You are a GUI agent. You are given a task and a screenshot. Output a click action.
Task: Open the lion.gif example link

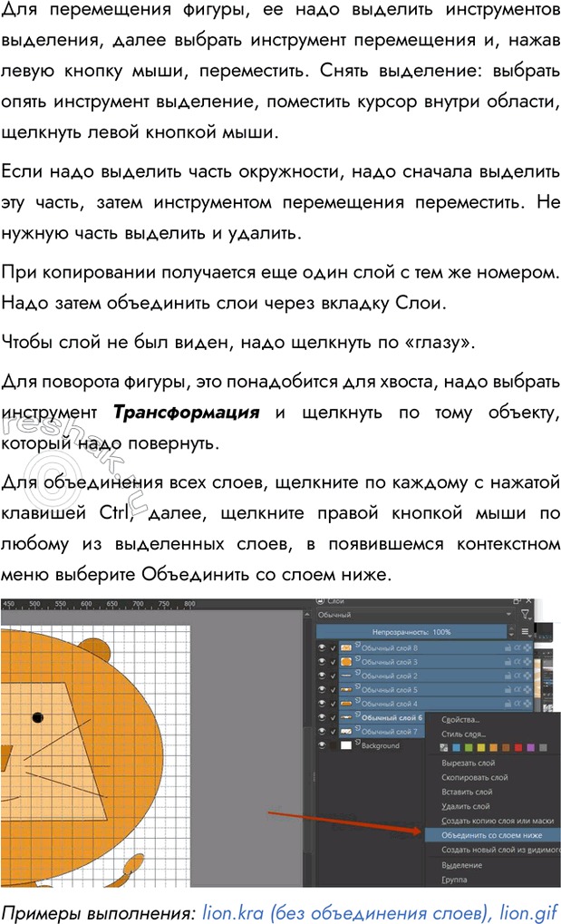point(529,912)
